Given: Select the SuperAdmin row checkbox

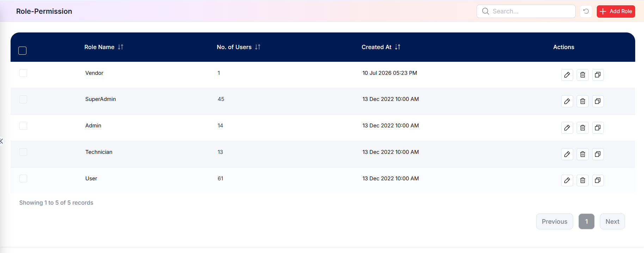Looking at the screenshot, I should pyautogui.click(x=23, y=99).
